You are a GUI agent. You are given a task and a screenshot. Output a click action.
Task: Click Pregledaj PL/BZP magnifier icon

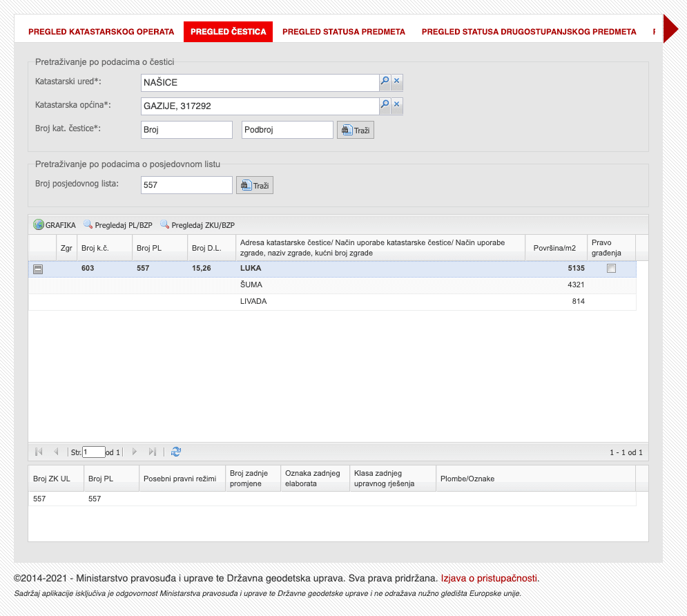pyautogui.click(x=88, y=225)
